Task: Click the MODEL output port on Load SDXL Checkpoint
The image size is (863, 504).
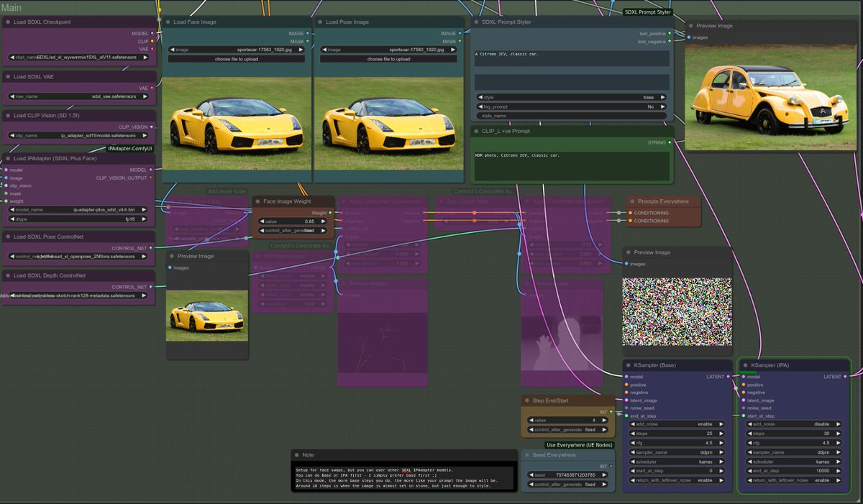Action: click(152, 34)
